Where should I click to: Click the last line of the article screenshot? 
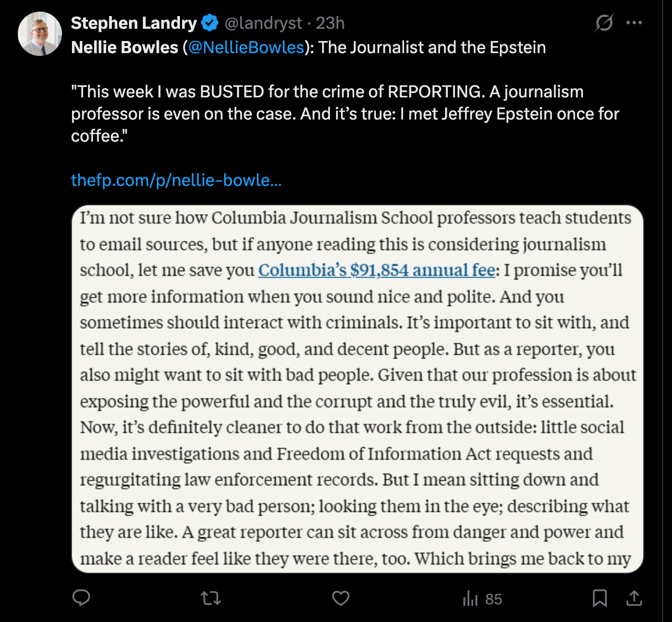click(355, 559)
